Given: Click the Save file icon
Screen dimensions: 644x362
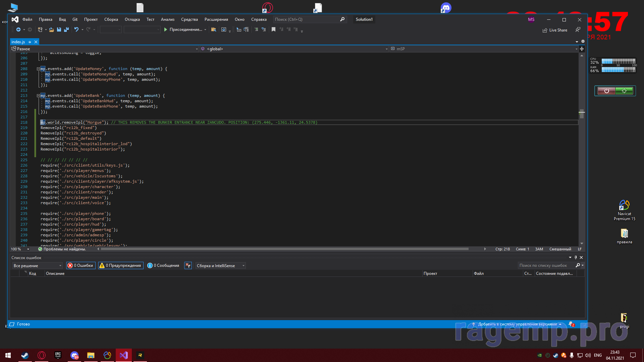Looking at the screenshot, I should click(59, 29).
